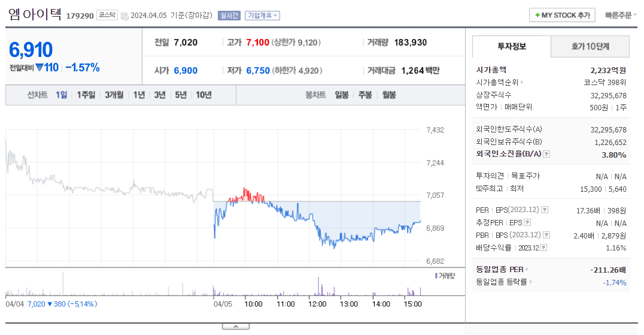644x335 pixels.
Task: Click the 시가총액 value 2,232억원
Action: pos(608,70)
